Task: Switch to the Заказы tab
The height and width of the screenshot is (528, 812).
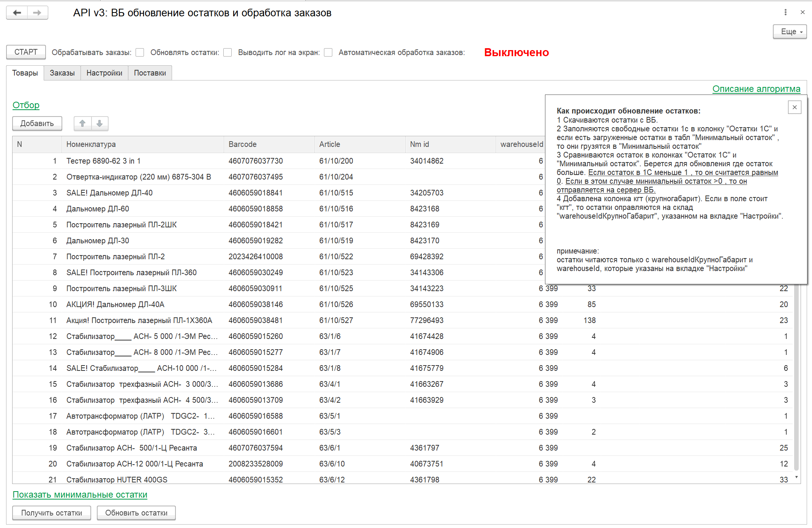Action: pyautogui.click(x=62, y=73)
